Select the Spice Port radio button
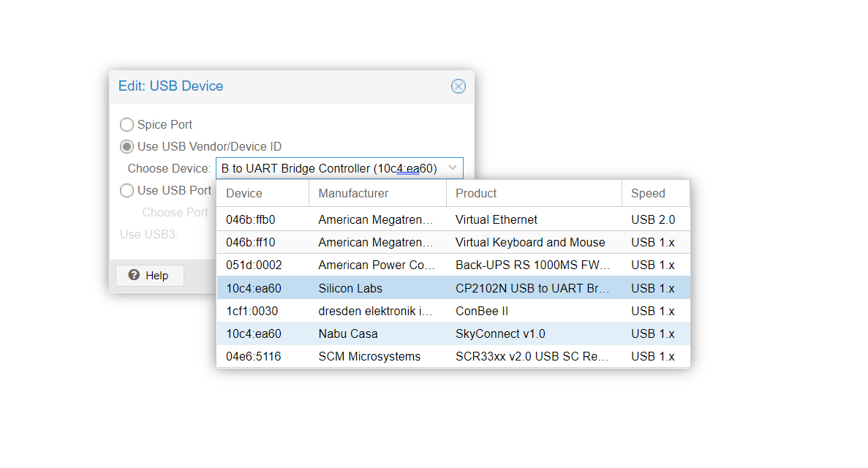The height and width of the screenshot is (468, 868). (x=126, y=124)
